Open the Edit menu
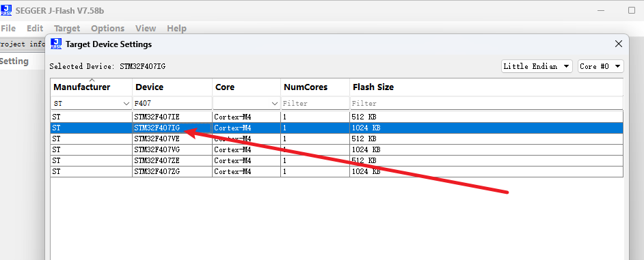This screenshot has height=260, width=644. pyautogui.click(x=35, y=28)
